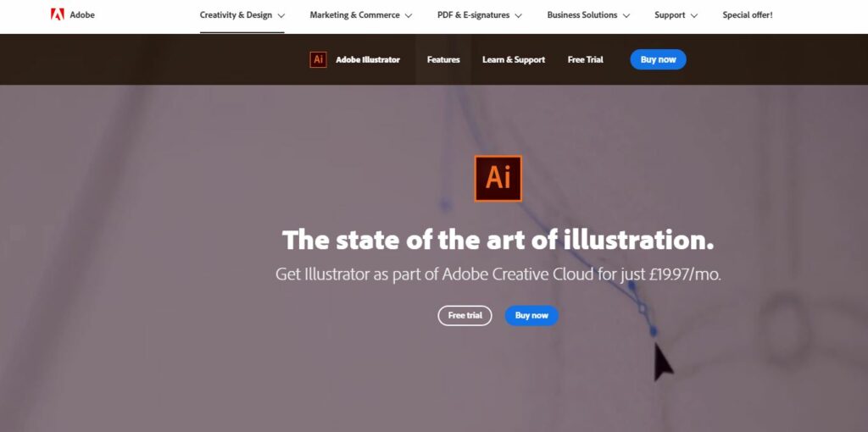Viewport: 868px width, 432px height.
Task: Open Free Trial in navigation bar
Action: click(585, 60)
